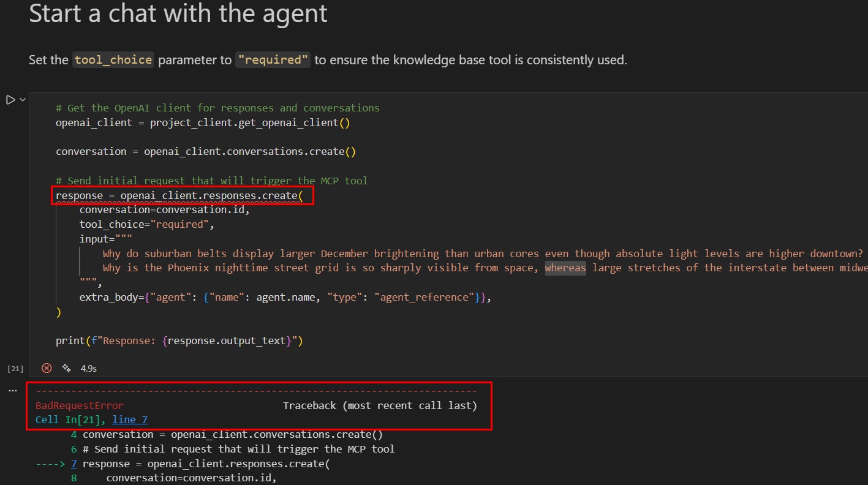
Task: Open the run options chevron beside play
Action: (x=23, y=100)
